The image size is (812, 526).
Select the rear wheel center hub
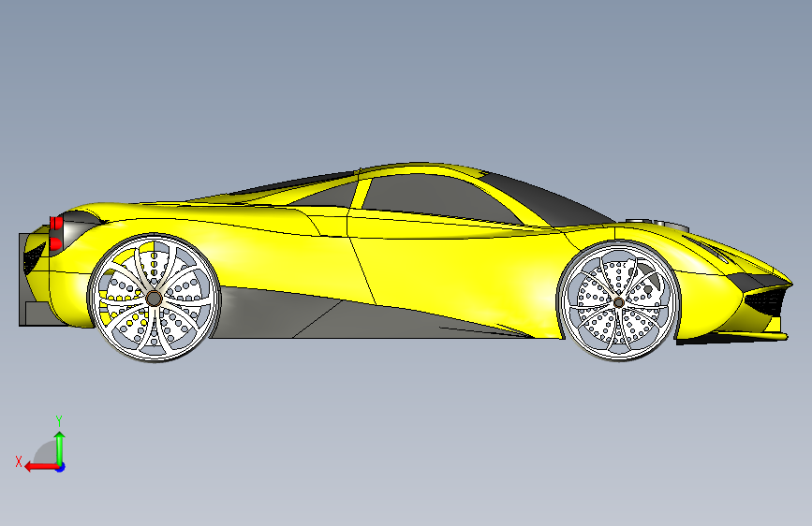point(154,299)
